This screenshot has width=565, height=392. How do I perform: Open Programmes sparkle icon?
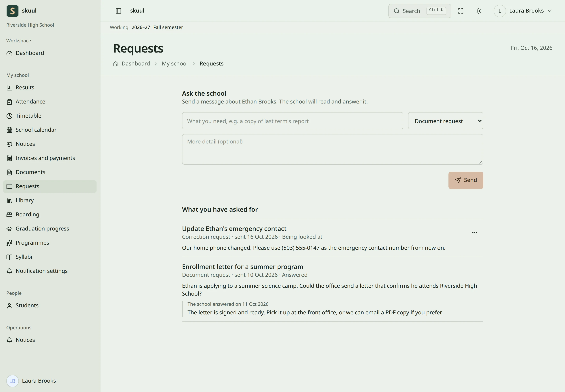click(x=9, y=243)
